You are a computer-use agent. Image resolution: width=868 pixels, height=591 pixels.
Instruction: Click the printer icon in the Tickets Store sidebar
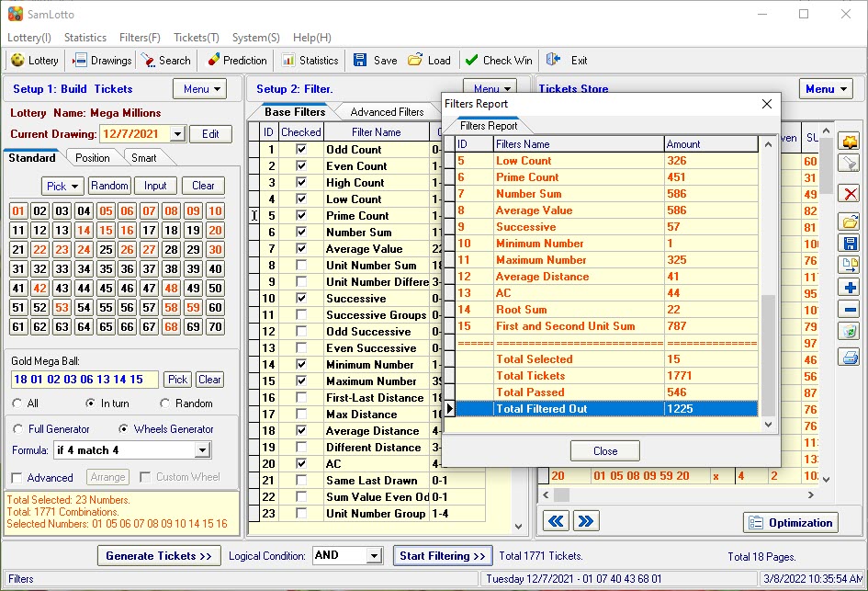coord(850,356)
